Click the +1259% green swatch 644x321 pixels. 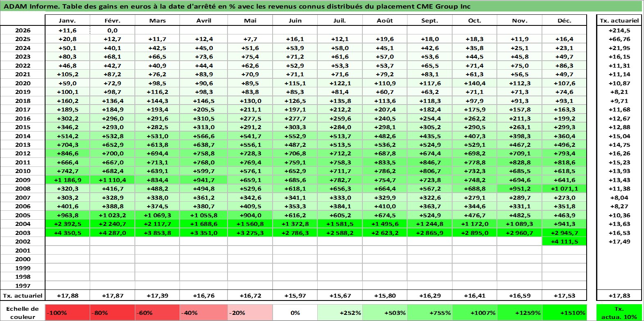coord(519,312)
